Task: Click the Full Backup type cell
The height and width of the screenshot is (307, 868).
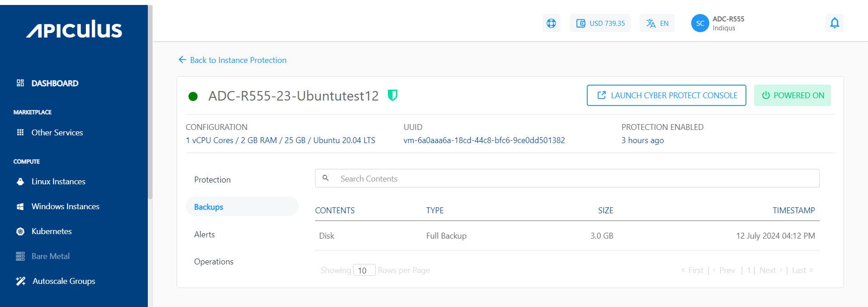Action: coord(446,236)
